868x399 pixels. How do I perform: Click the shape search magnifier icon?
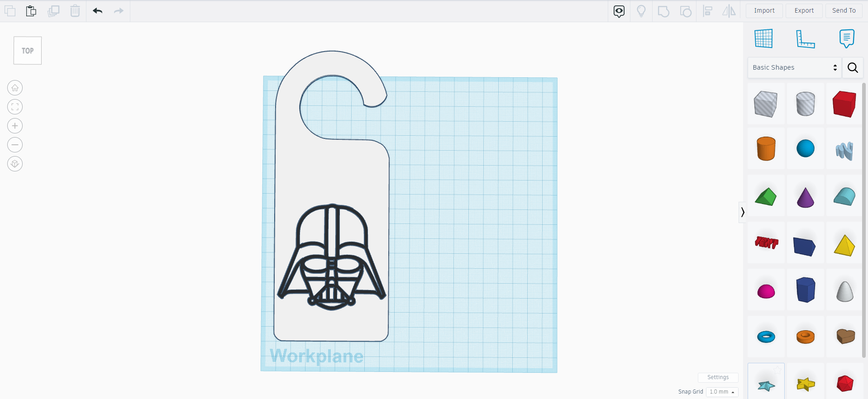(x=853, y=67)
